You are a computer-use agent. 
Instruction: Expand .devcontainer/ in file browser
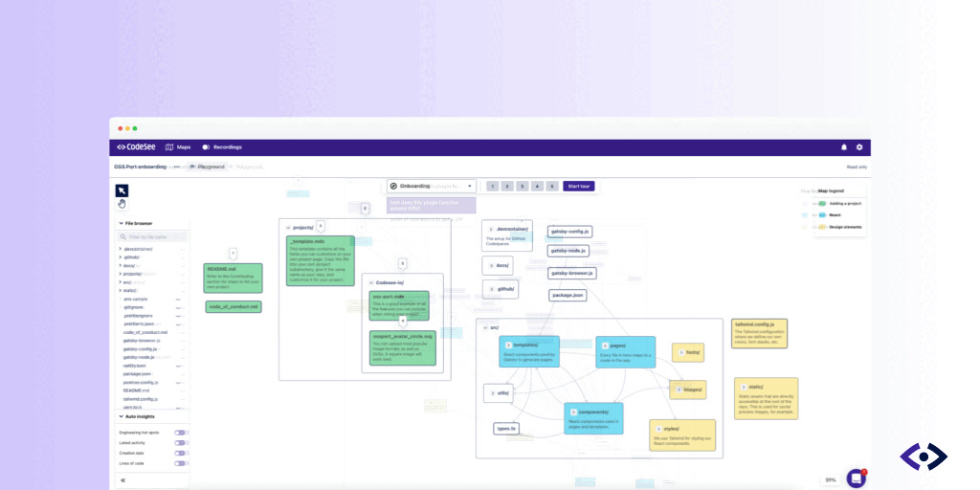click(x=120, y=249)
